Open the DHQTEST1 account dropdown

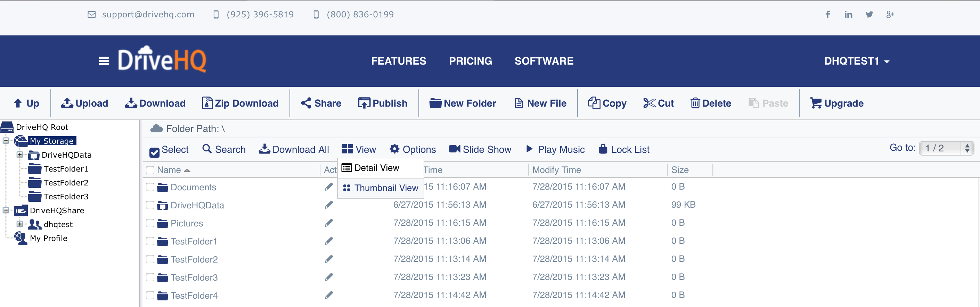(856, 61)
